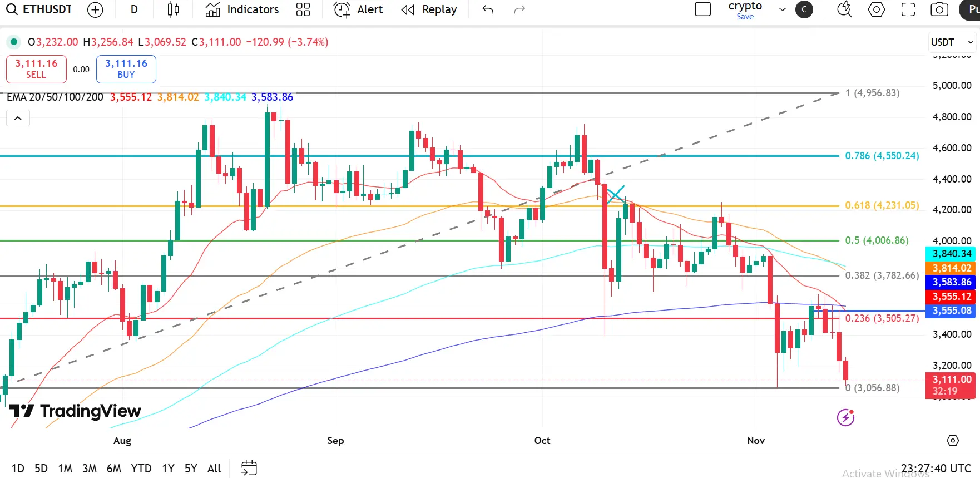Image resolution: width=980 pixels, height=478 pixels.
Task: Click the Sep label on time axis
Action: click(335, 441)
